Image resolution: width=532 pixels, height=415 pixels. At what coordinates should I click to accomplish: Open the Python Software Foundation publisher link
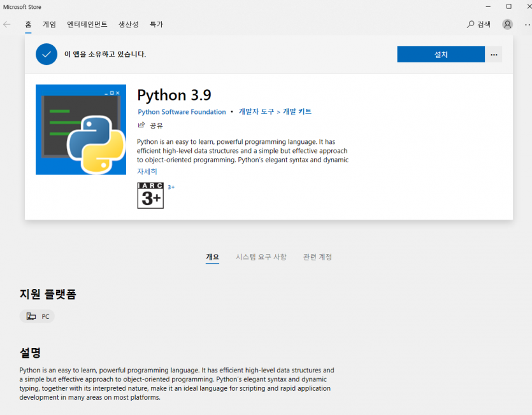(x=182, y=112)
